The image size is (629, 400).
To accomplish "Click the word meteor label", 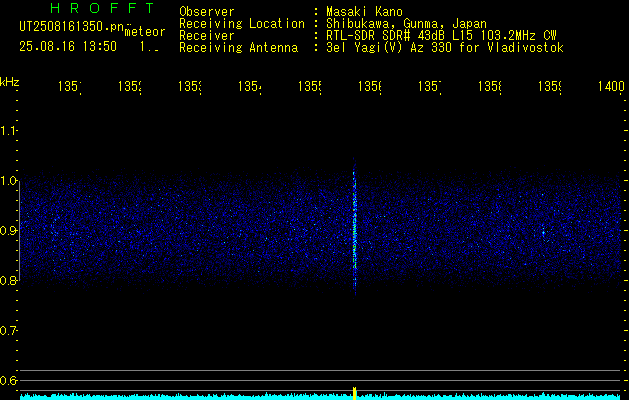I will 144,32.
